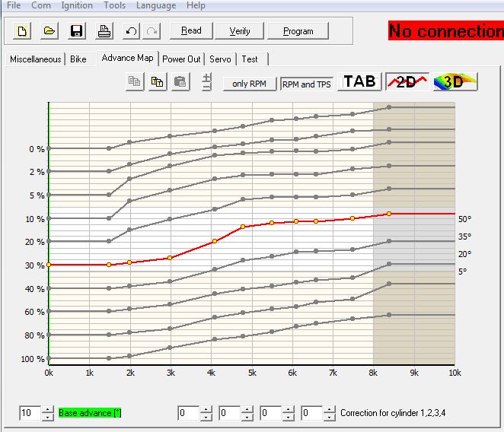Click the plus/minus offset icon
Viewport: 504px width, 432px height.
pos(206,81)
